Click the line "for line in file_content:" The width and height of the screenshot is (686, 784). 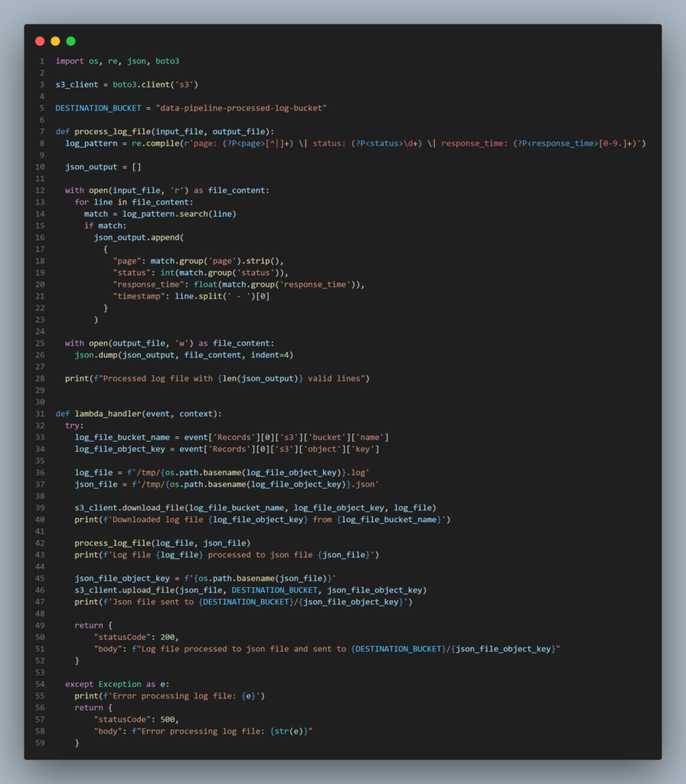coord(134,202)
